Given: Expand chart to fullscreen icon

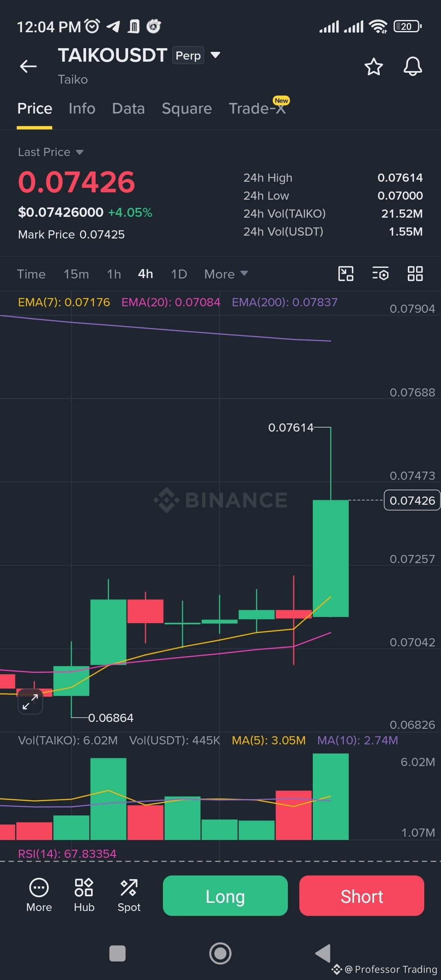Looking at the screenshot, I should click(x=30, y=702).
